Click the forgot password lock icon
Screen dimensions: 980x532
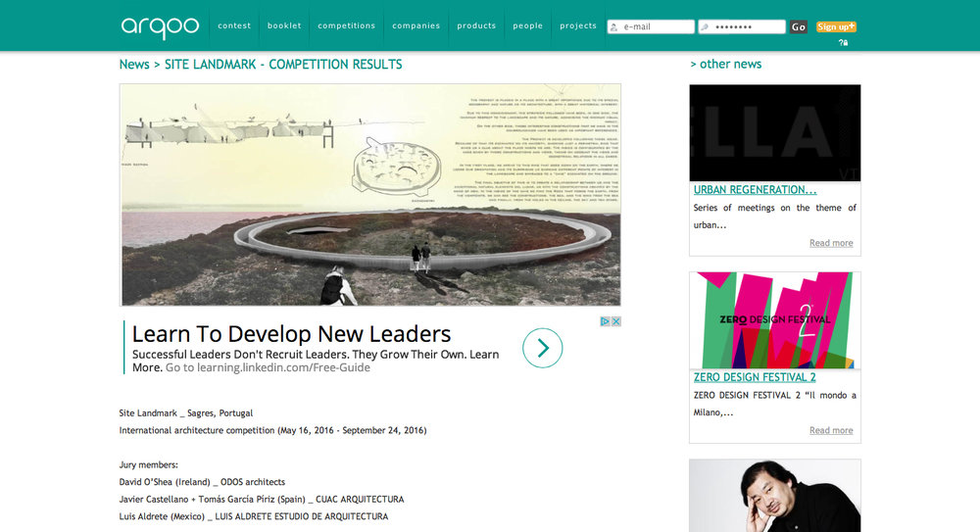[x=843, y=43]
